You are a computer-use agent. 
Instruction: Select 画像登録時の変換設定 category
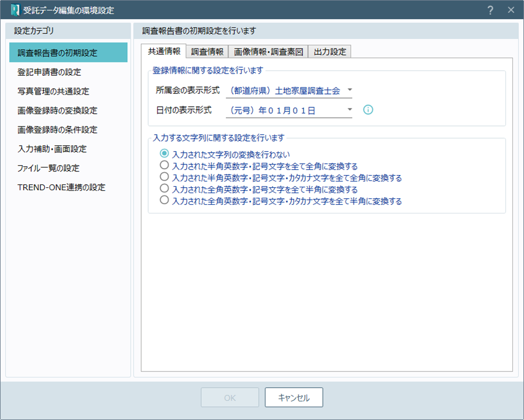[x=68, y=110]
